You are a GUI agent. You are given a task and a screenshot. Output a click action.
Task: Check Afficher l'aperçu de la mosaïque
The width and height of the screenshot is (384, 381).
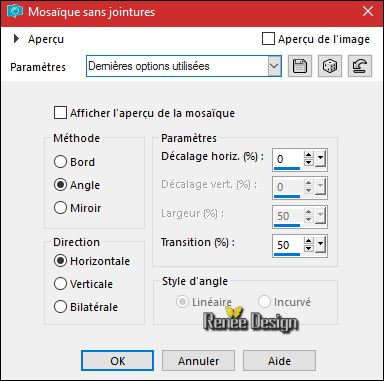click(x=60, y=113)
